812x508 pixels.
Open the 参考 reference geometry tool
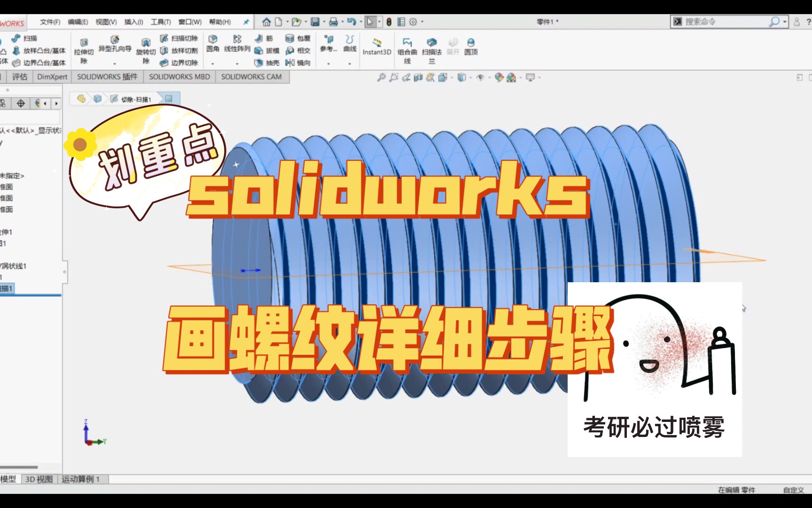[x=328, y=43]
